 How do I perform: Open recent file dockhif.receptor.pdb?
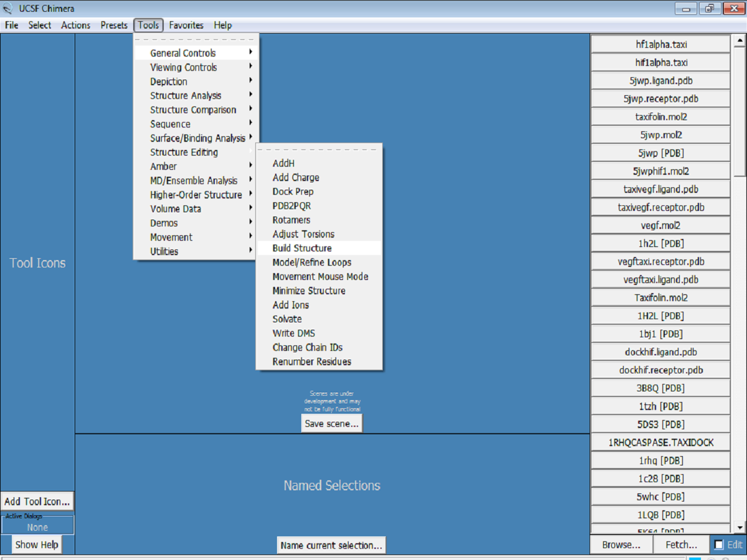point(660,370)
